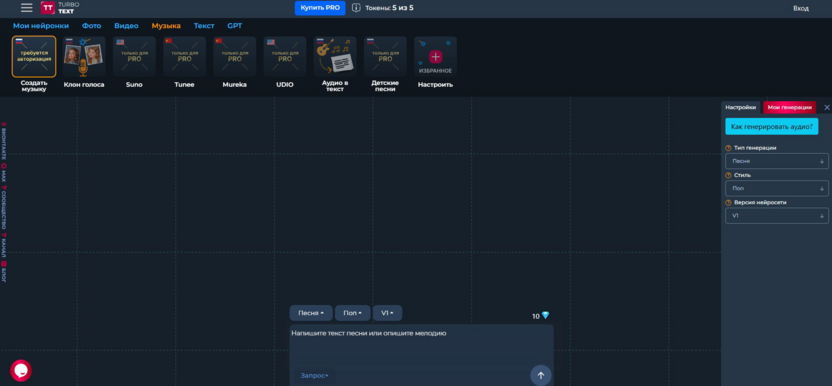The width and height of the screenshot is (832, 386).
Task: Expand the Тип генерации dropdown
Action: point(777,161)
